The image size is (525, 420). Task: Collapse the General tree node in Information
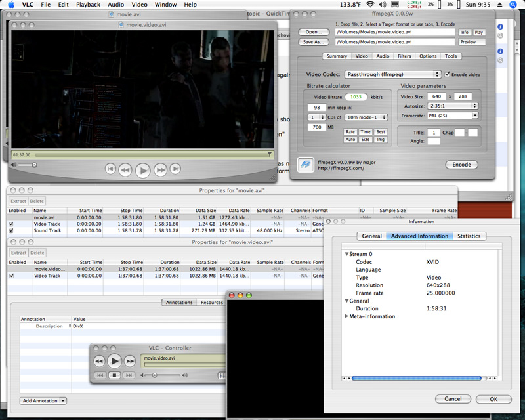coord(347,301)
